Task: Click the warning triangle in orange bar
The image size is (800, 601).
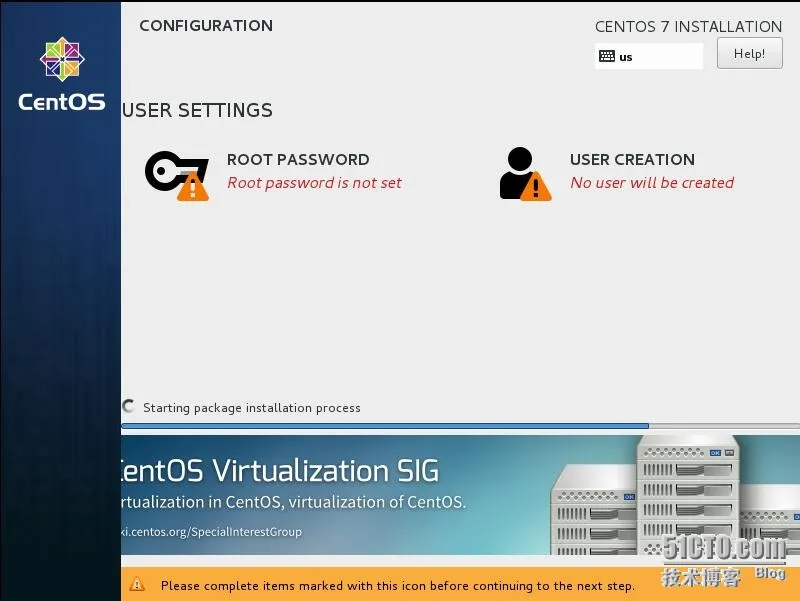Action: pos(137,584)
